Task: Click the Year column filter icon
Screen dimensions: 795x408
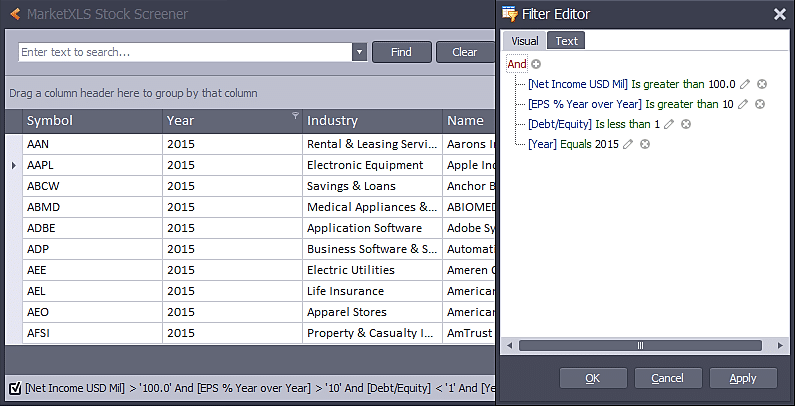Action: (x=296, y=116)
